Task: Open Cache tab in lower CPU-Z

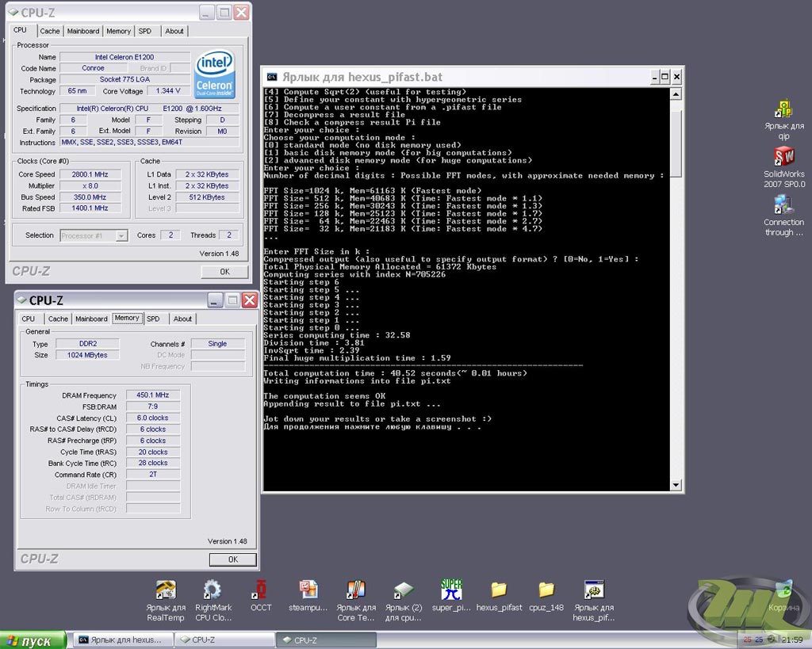Action: (x=58, y=319)
